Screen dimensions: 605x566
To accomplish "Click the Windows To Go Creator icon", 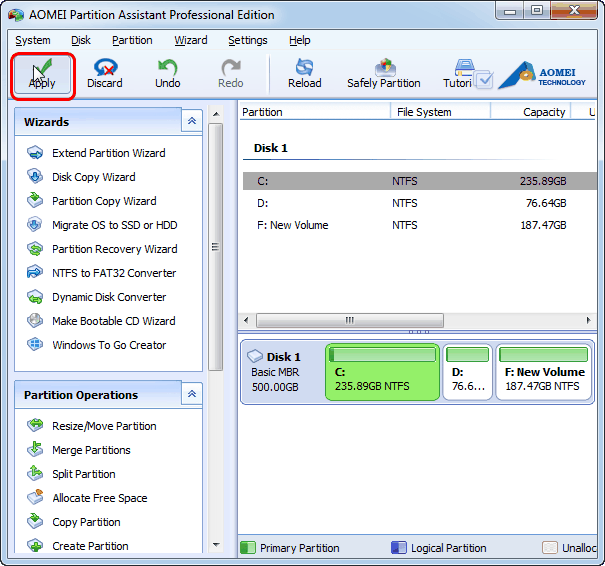I will pos(35,345).
